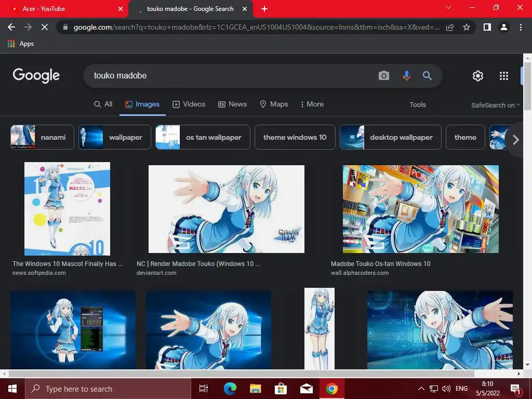532x399 pixels.
Task: Open the Mail app from taskbar
Action: coord(307,389)
